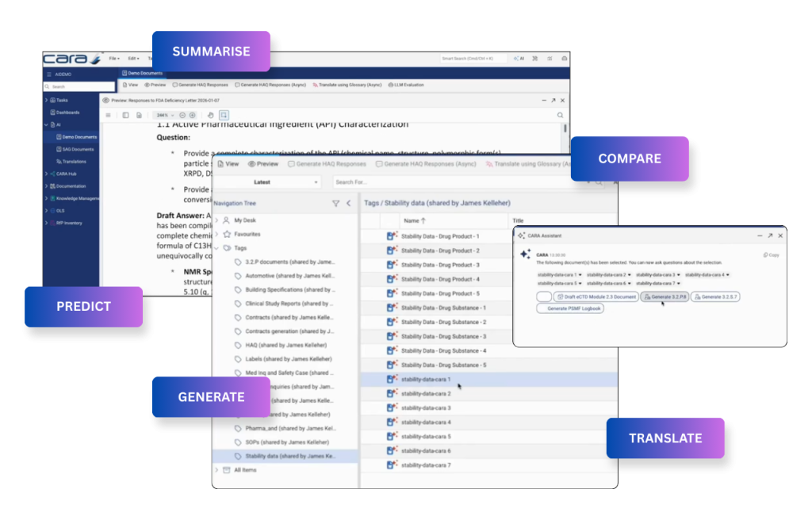Click the zoom out icon in preview toolbar

(x=182, y=115)
